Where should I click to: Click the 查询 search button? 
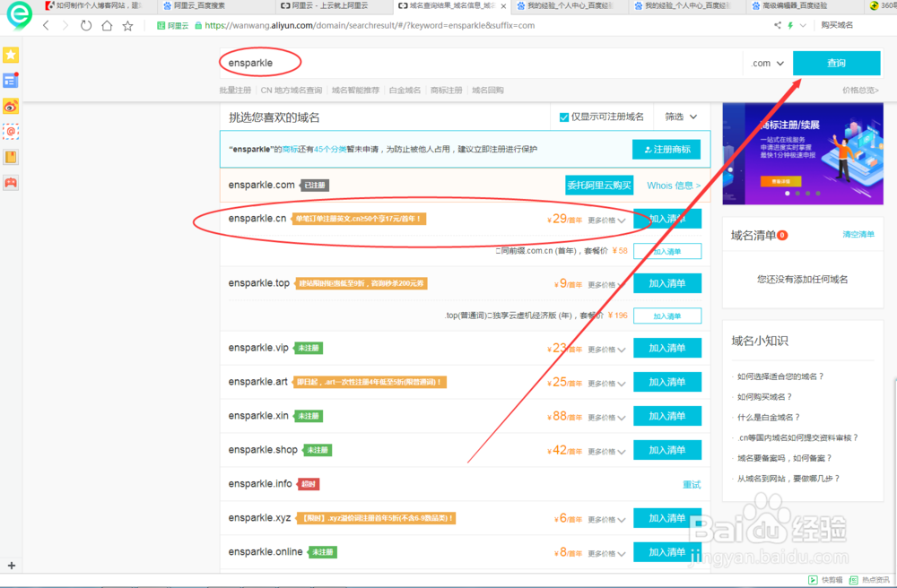(x=836, y=63)
